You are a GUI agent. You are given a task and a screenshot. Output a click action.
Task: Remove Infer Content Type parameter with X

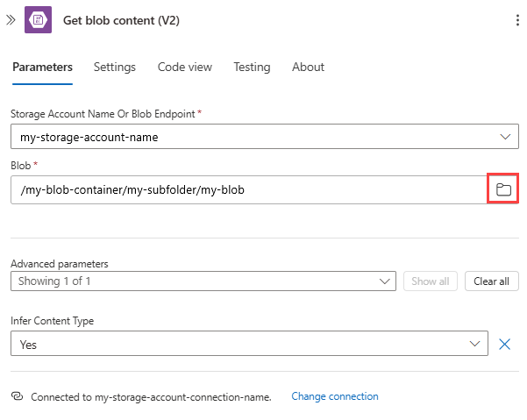504,345
